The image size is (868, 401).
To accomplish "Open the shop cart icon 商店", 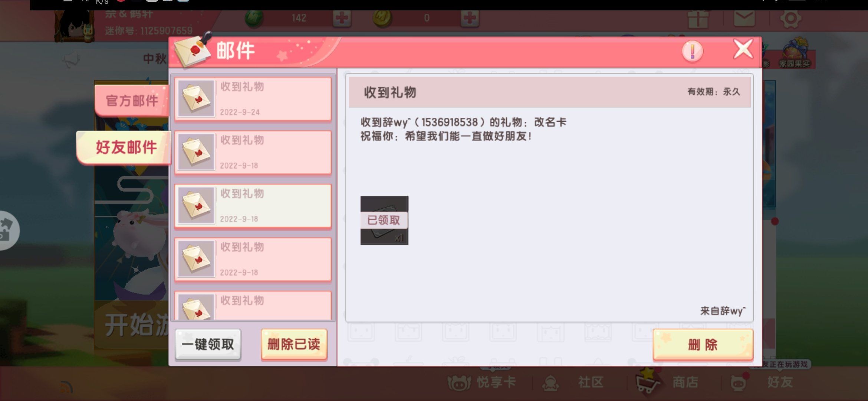I will tap(668, 382).
